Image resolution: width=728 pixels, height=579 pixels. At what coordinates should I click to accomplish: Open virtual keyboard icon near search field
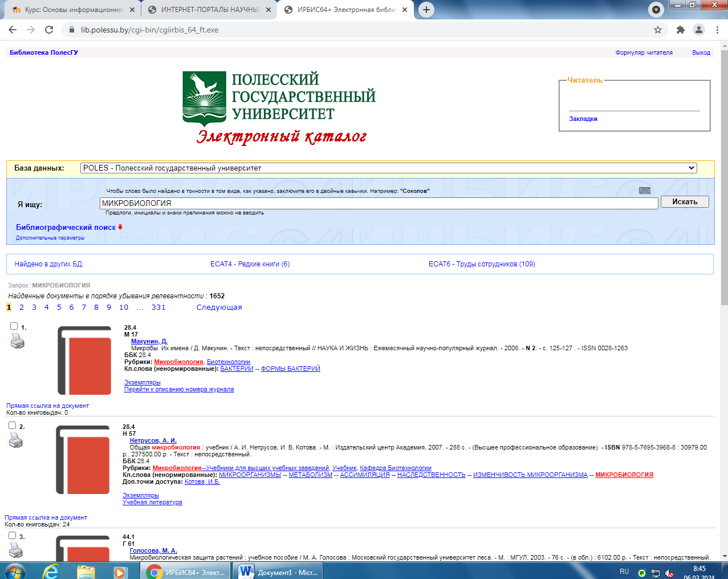tap(645, 191)
